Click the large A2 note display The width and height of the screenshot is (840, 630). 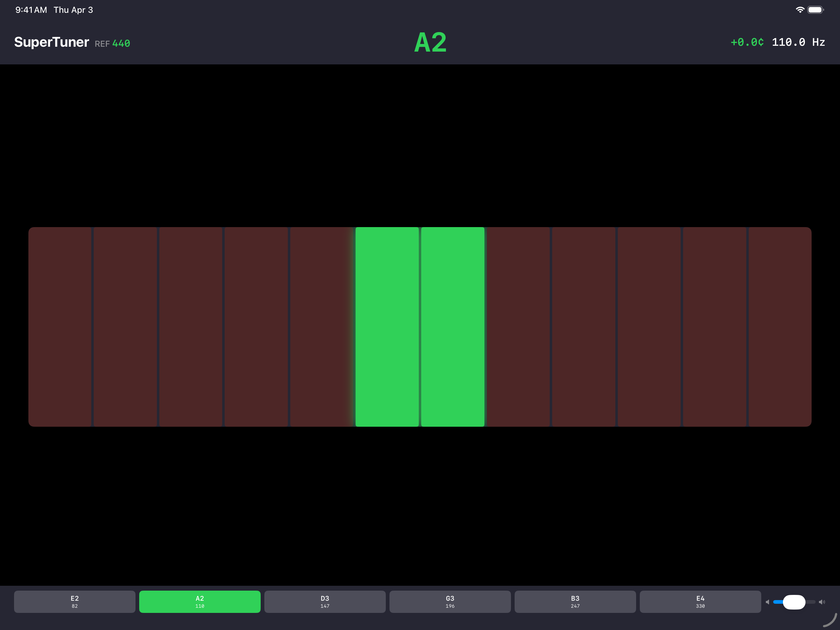pos(430,42)
